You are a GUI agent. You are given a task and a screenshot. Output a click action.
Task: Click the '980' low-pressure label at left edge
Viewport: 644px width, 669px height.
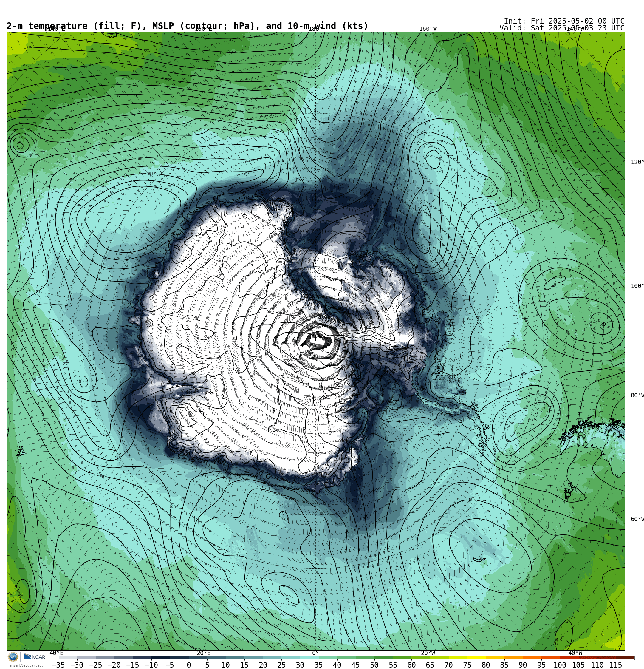point(21,137)
